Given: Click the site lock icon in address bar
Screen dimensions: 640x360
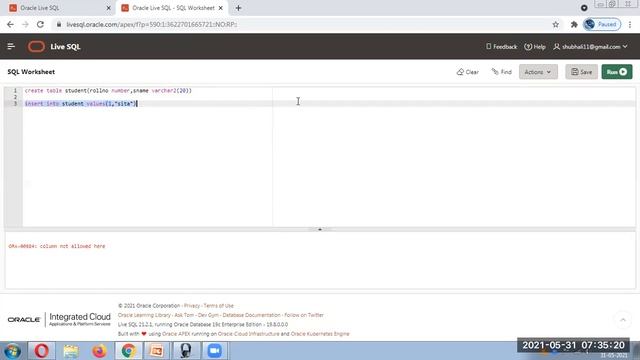Looking at the screenshot, I should click(59, 24).
